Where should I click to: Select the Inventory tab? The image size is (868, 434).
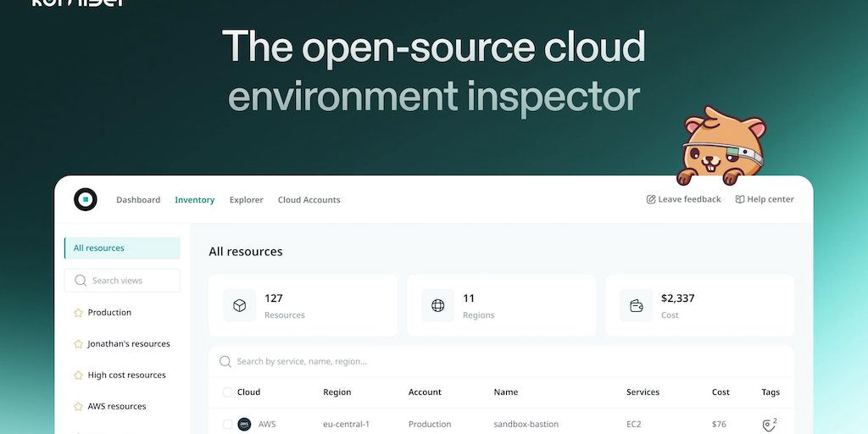pos(194,200)
